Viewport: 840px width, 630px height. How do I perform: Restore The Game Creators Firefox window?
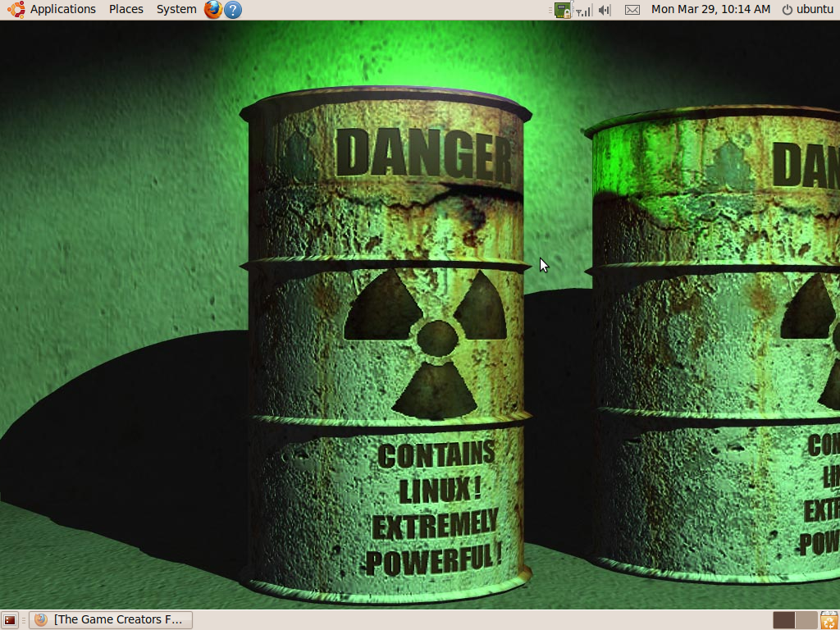point(111,620)
